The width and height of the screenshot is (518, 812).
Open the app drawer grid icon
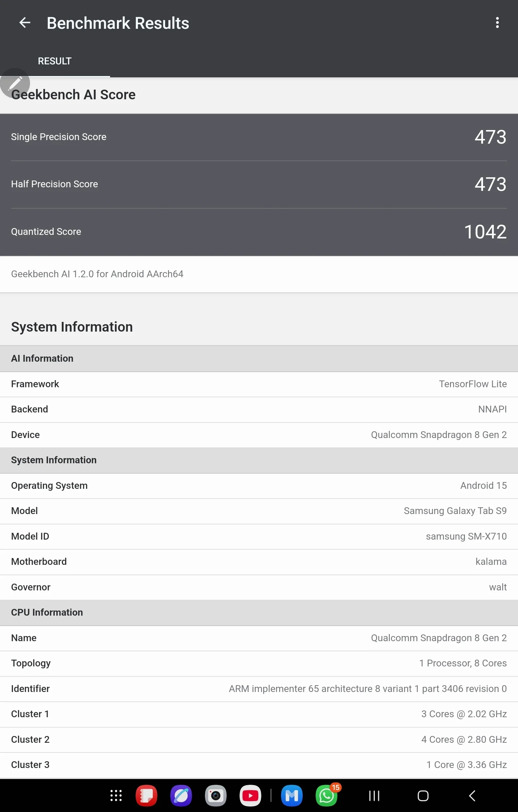point(116,796)
